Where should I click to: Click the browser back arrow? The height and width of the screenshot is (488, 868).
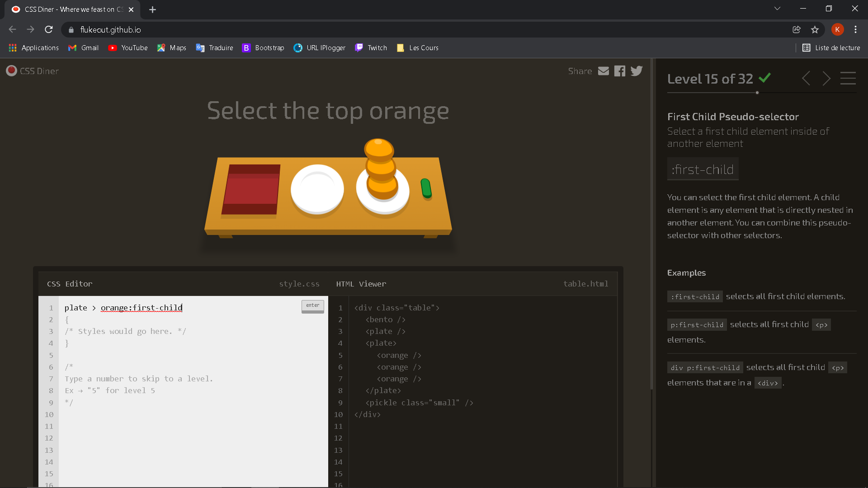12,29
